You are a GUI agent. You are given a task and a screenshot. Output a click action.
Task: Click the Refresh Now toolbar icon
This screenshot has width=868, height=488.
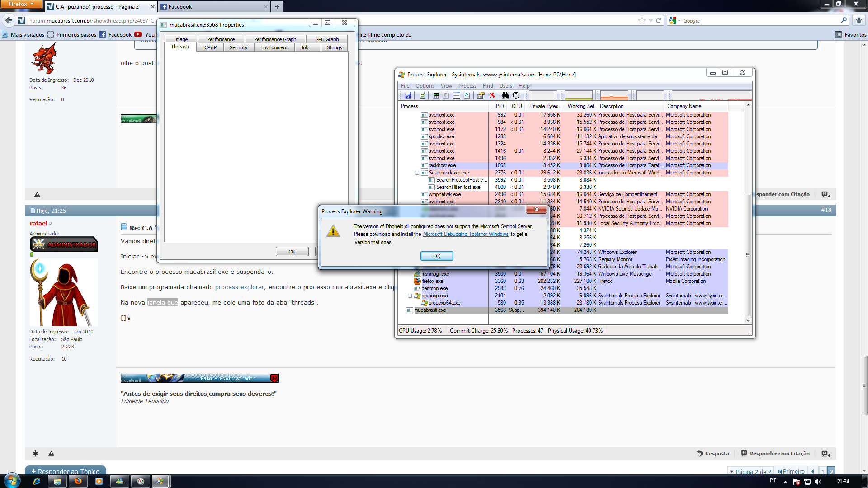(x=422, y=95)
